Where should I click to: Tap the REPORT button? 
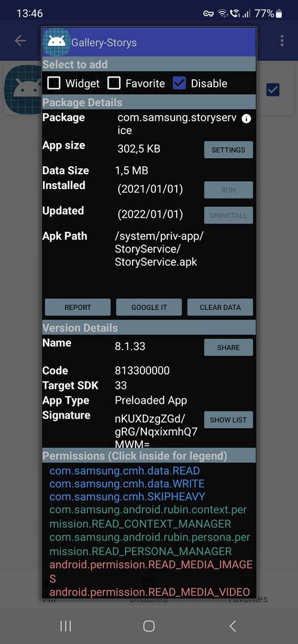point(78,307)
